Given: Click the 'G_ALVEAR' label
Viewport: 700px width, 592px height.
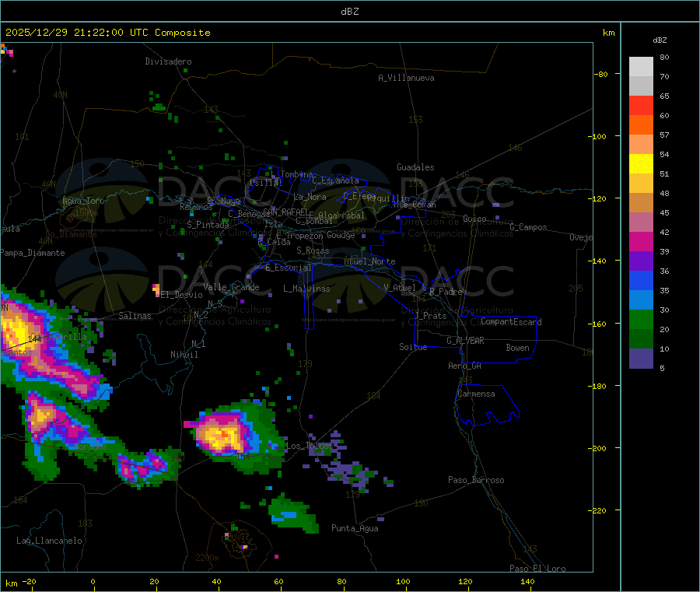Looking at the screenshot, I should (x=465, y=341).
